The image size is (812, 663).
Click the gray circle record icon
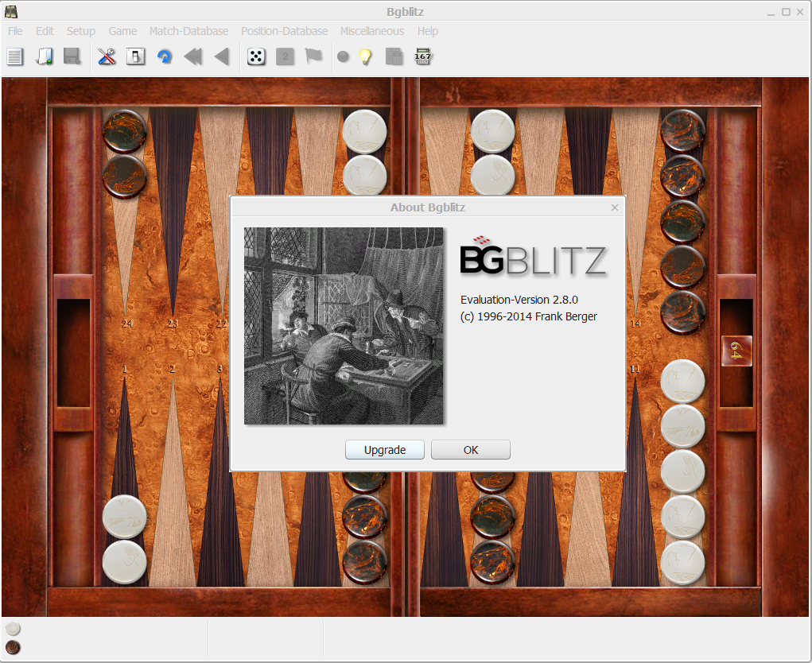tap(343, 56)
